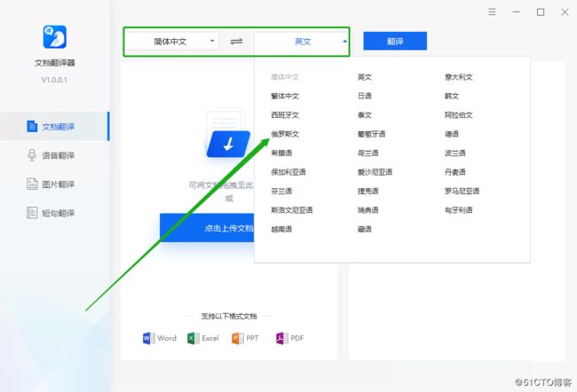Click the Excel format icon
This screenshot has height=392, width=577.
[194, 338]
